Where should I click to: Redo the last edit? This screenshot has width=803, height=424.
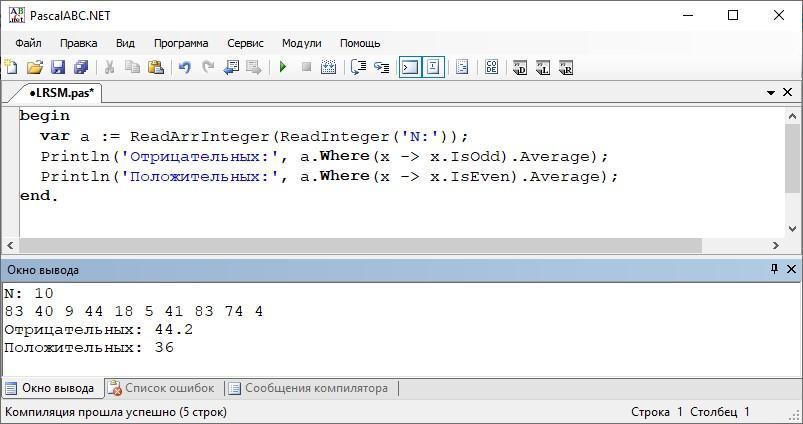point(208,67)
